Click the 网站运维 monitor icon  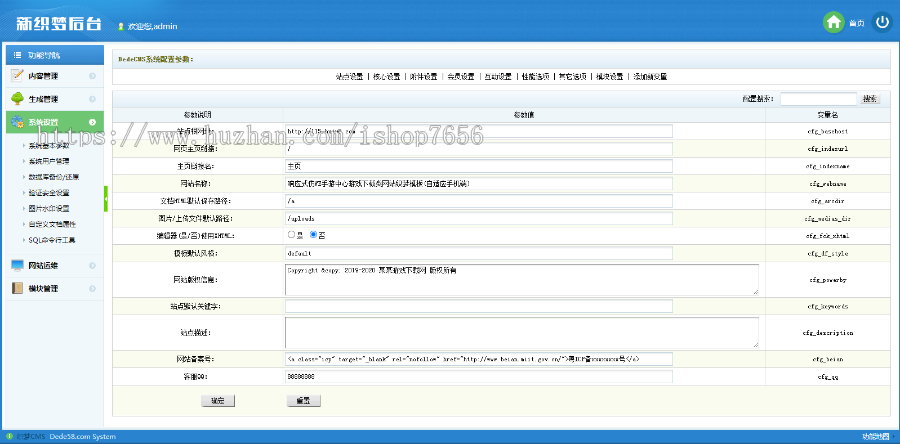click(x=17, y=265)
